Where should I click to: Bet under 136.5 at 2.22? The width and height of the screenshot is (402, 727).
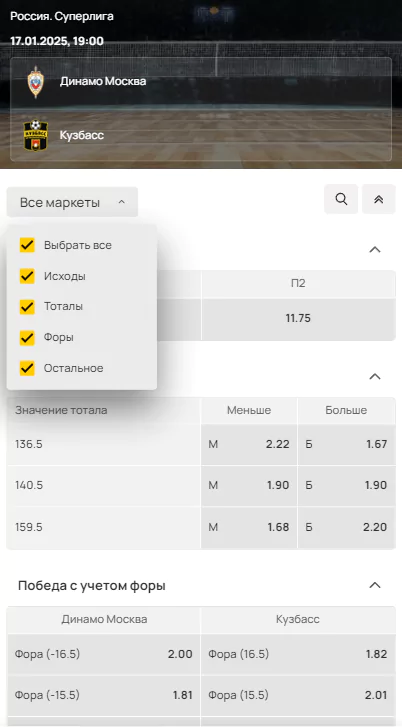(x=249, y=444)
